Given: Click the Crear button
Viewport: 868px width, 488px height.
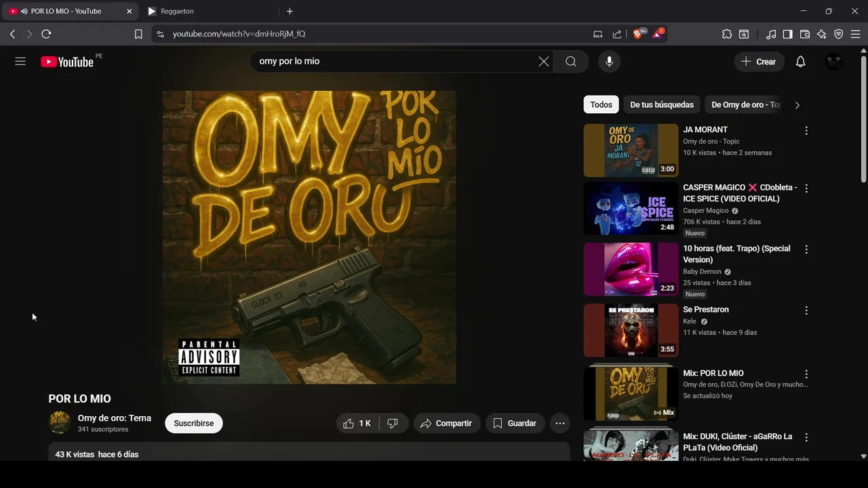Looking at the screenshot, I should (x=759, y=62).
